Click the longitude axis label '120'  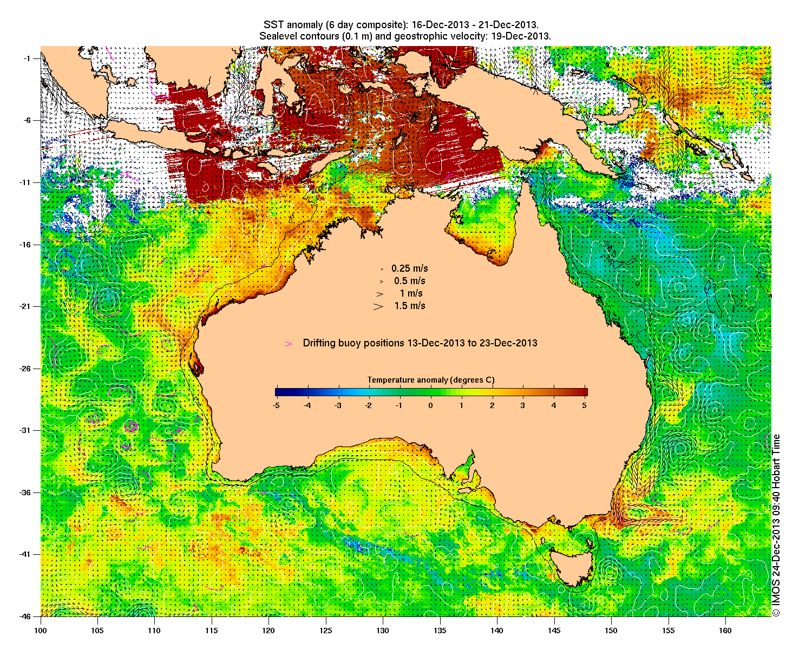(269, 630)
